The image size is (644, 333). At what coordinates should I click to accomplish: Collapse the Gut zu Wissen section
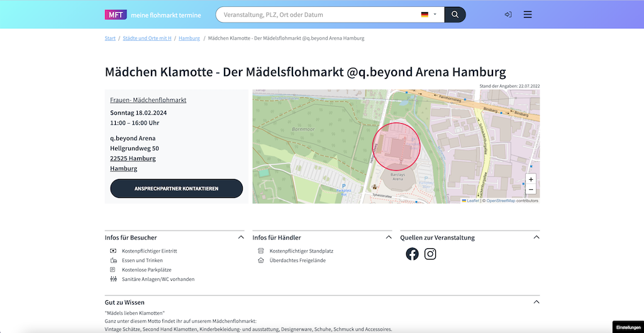[x=536, y=302]
